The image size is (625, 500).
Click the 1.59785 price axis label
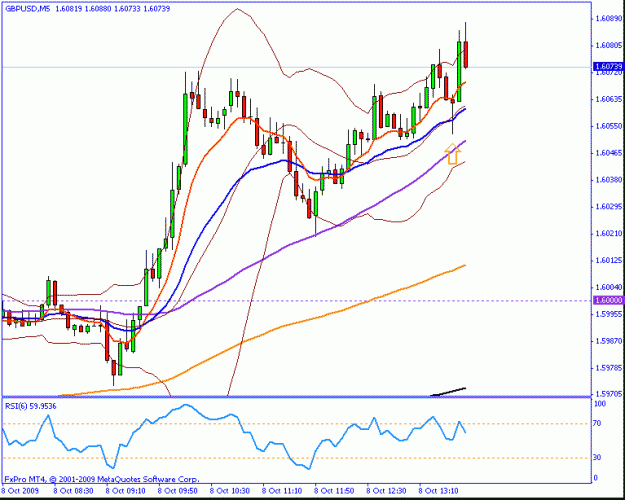608,368
